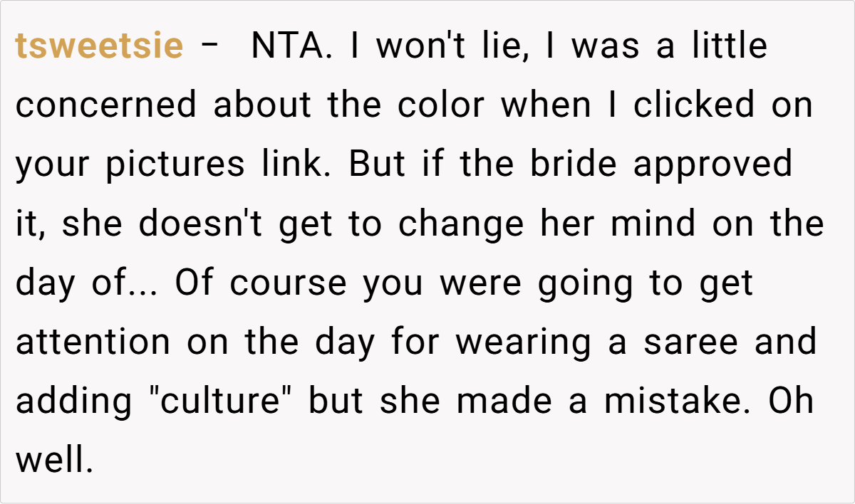Click the word attention in the comment
855x504 pixels.
pos(93,343)
